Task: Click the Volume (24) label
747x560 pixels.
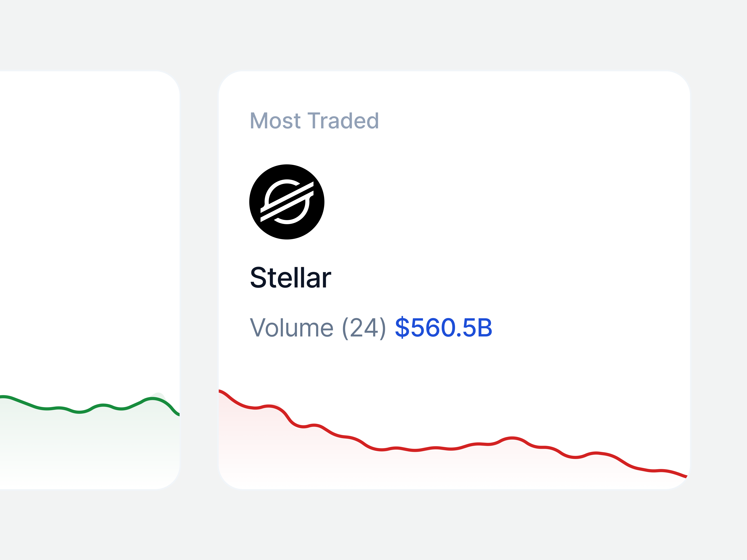Action: [317, 328]
